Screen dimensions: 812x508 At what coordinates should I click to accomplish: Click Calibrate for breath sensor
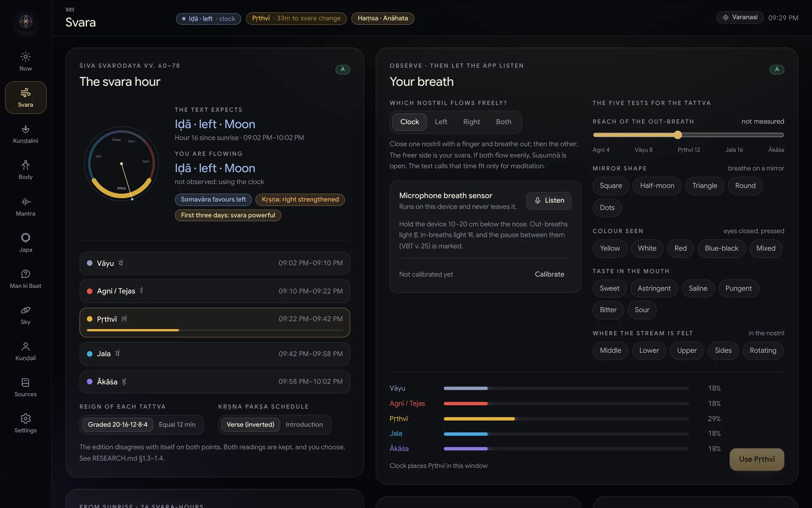tap(549, 274)
